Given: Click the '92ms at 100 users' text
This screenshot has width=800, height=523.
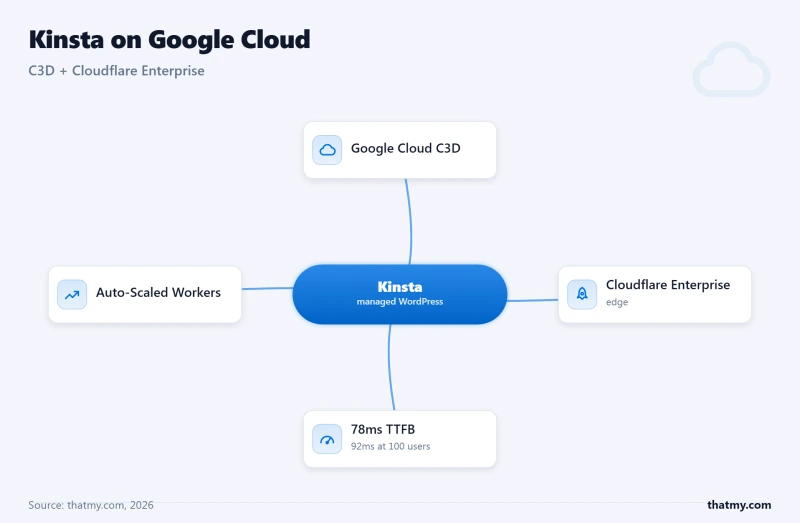Looking at the screenshot, I should 390,446.
